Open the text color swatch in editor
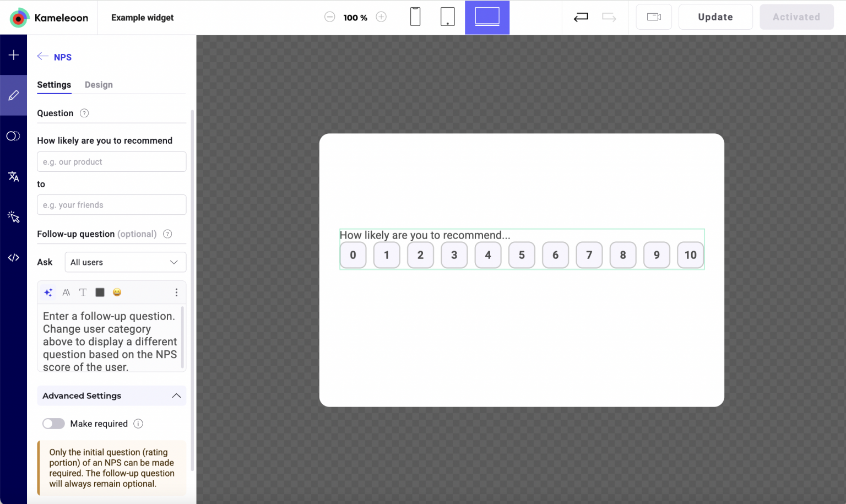Screen dimensions: 846x504 [x=100, y=292]
